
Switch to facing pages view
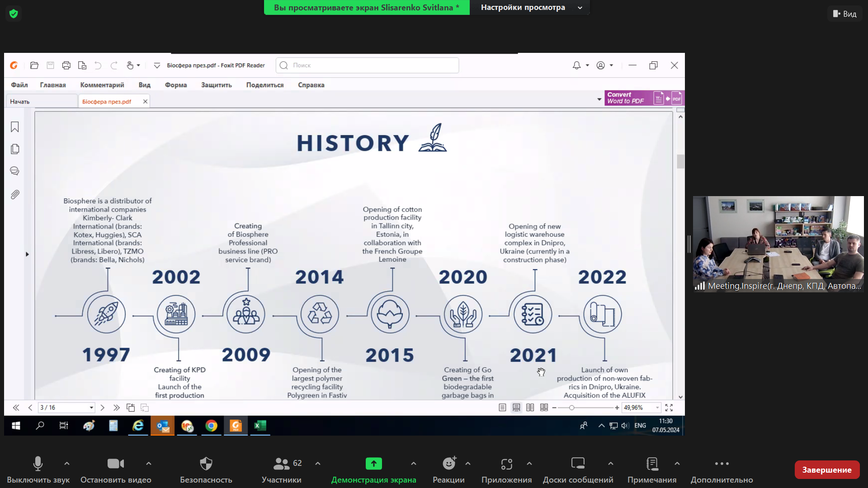tap(530, 408)
